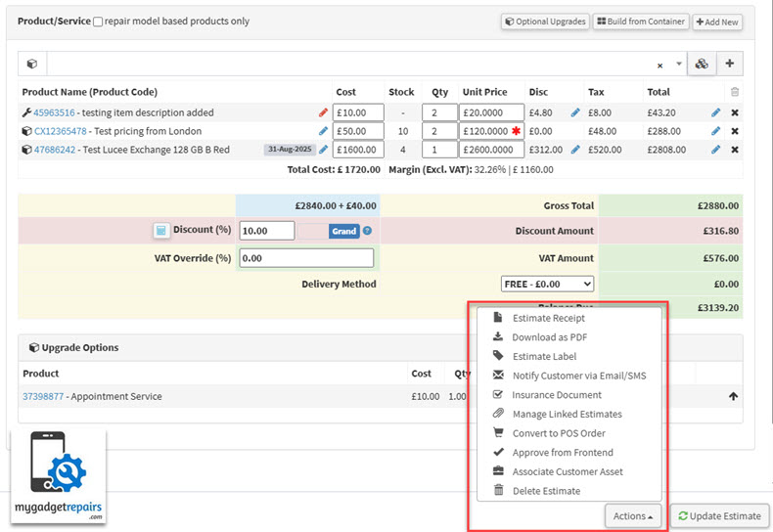The width and height of the screenshot is (773, 532).
Task: Select Approve from Frontend
Action: click(x=563, y=453)
